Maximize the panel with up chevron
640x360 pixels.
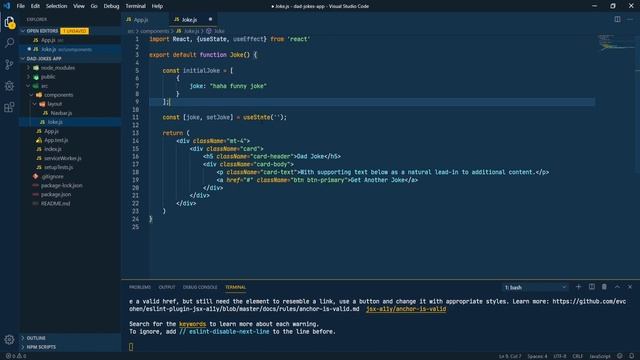pos(617,287)
